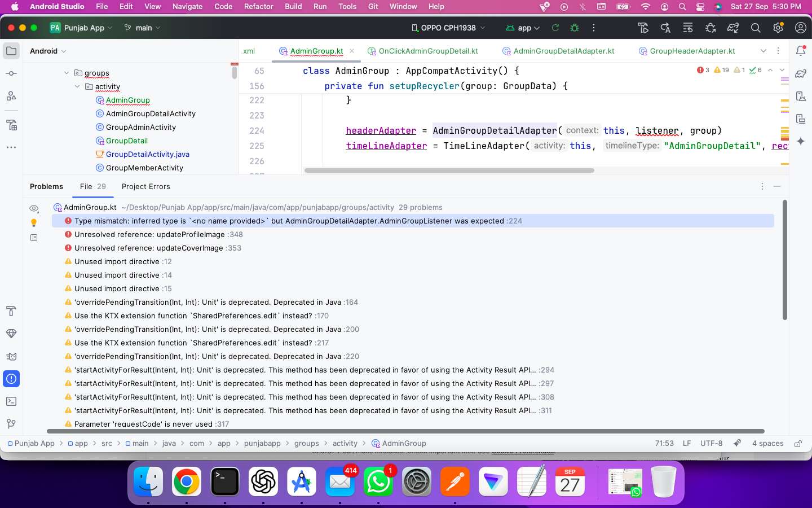Click the Debug app bug icon
This screenshot has width=812, height=508.
click(575, 28)
